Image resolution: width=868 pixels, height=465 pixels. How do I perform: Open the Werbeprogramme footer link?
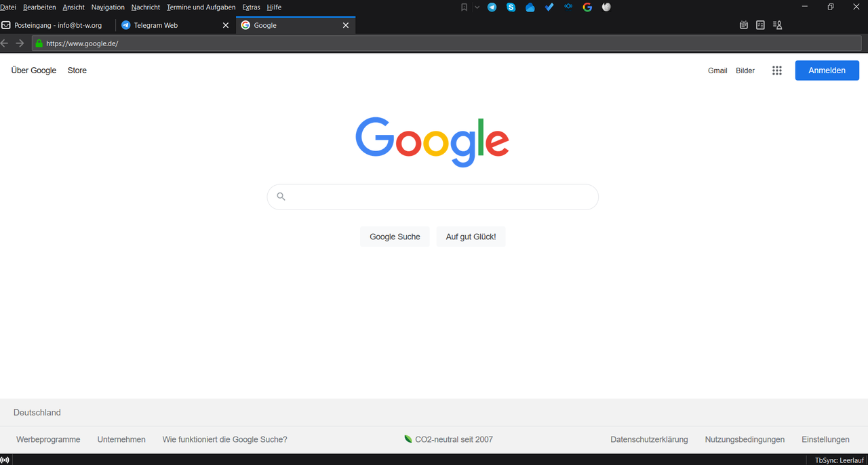tap(48, 439)
